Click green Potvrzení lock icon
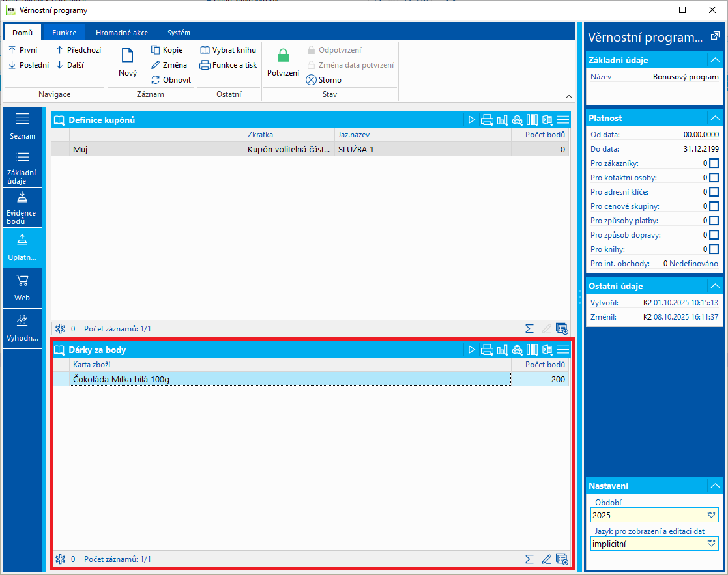This screenshot has height=575, width=728. point(284,56)
